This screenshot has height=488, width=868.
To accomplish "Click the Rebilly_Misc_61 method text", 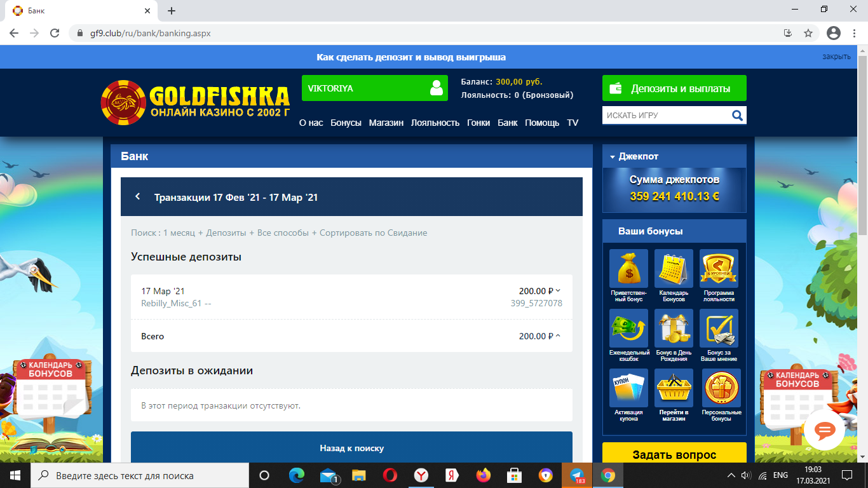I will [x=171, y=303].
